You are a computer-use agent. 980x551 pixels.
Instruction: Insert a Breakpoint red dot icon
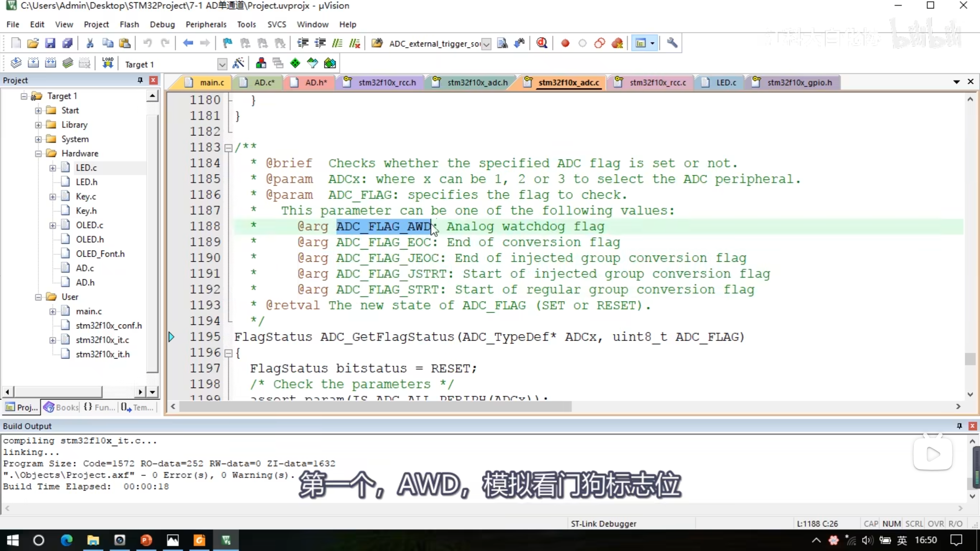[565, 43]
